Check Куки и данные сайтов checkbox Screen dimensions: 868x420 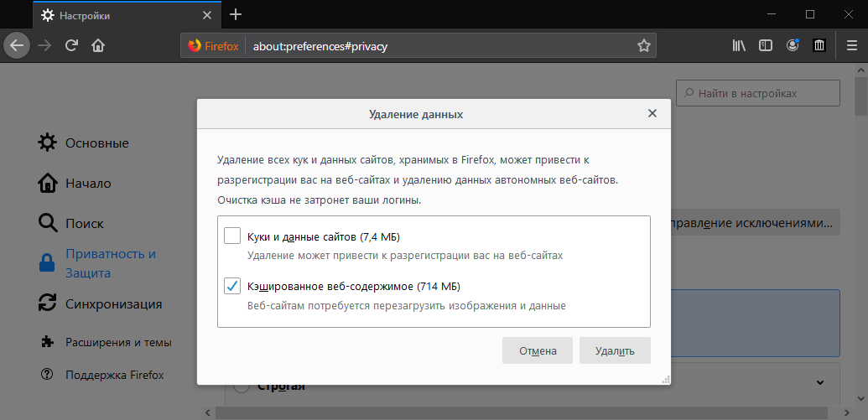(x=232, y=236)
